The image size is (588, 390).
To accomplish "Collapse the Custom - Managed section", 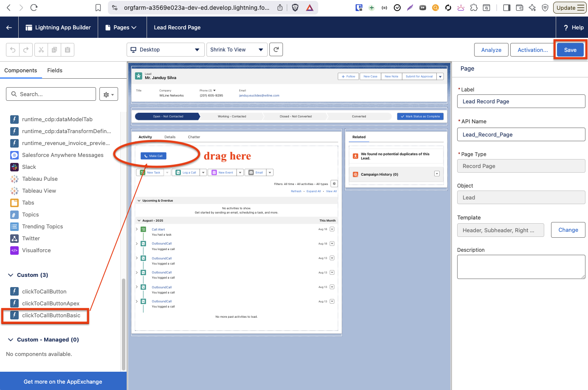I will 11,340.
